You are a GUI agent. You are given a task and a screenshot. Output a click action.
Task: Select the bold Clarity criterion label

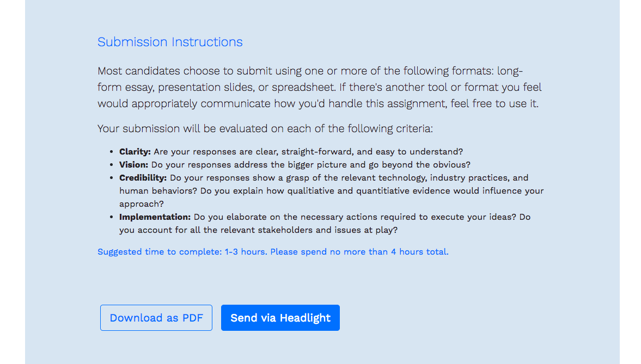pos(135,152)
